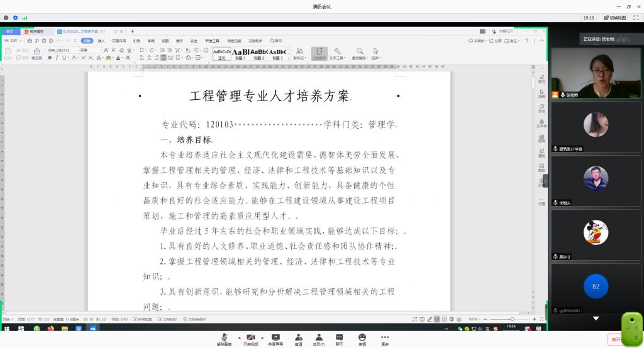644x348 pixels.
Task: Open the 成员 members list
Action: pyautogui.click(x=319, y=339)
